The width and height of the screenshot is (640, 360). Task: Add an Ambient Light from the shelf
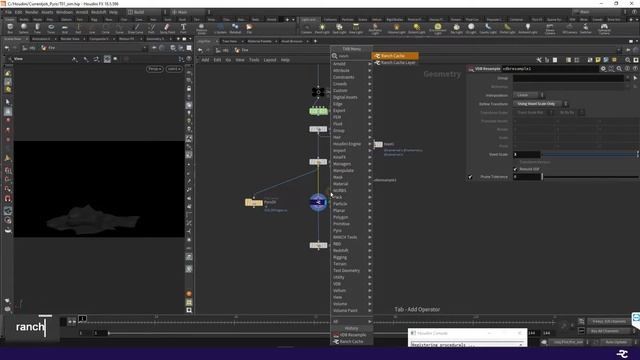[528, 28]
